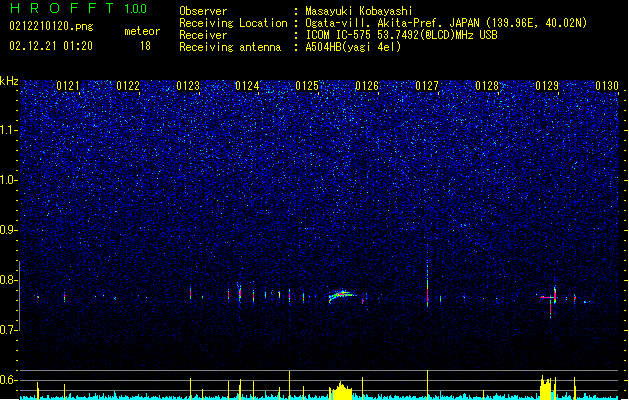The width and height of the screenshot is (629, 400).
Task: Click the kHz axis unit label
Action: [9, 81]
